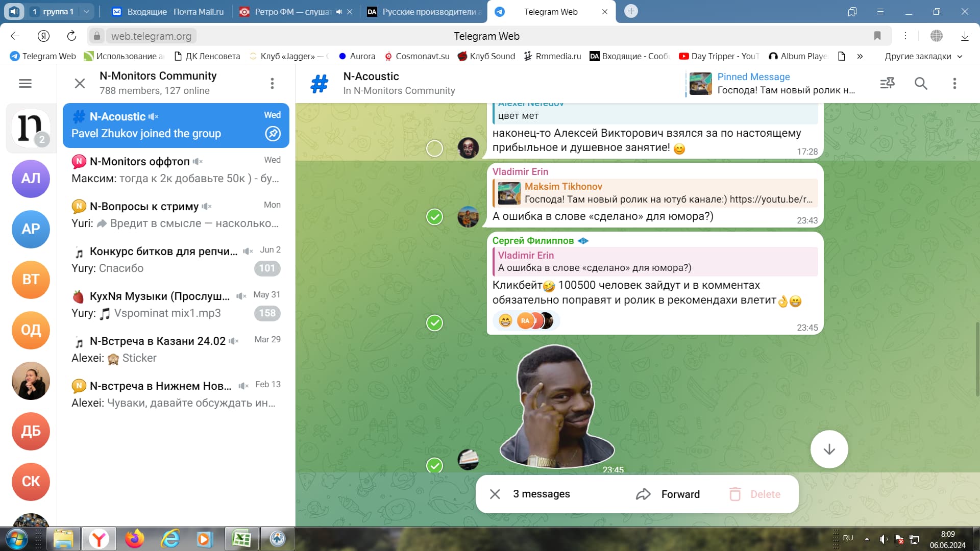Image resolution: width=980 pixels, height=551 pixels.
Task: Bookmark this page with the bookmark icon
Action: pyautogui.click(x=877, y=36)
